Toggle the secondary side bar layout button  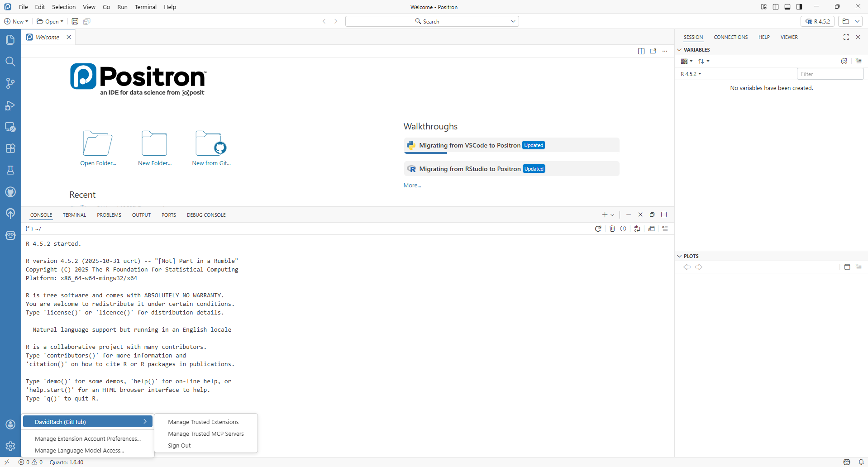[799, 7]
